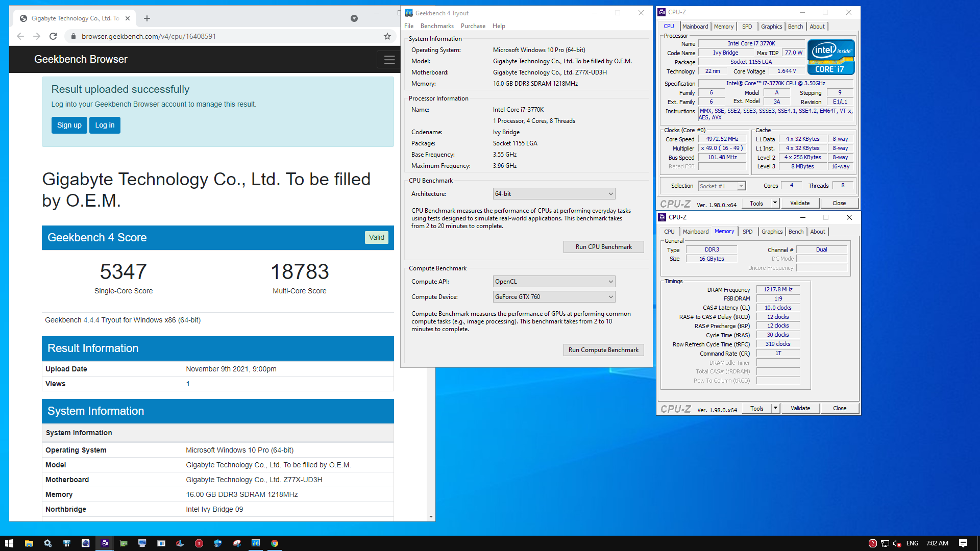The height and width of the screenshot is (551, 980).
Task: Click Tools button in top CPU-Z window
Action: coord(756,203)
